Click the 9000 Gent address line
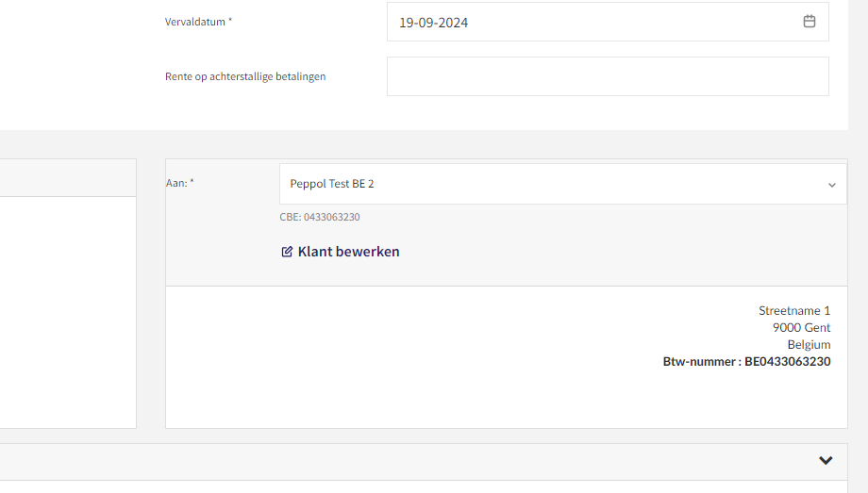The height and width of the screenshot is (493, 868). (x=801, y=327)
